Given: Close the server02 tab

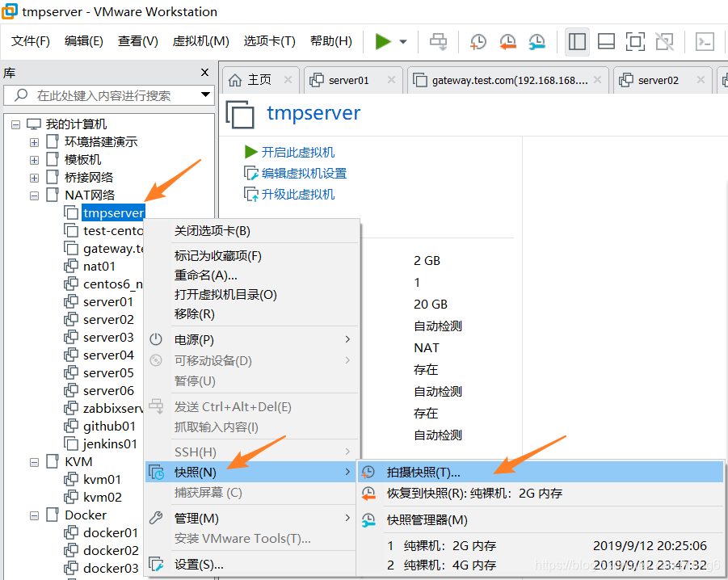Looking at the screenshot, I should point(701,80).
